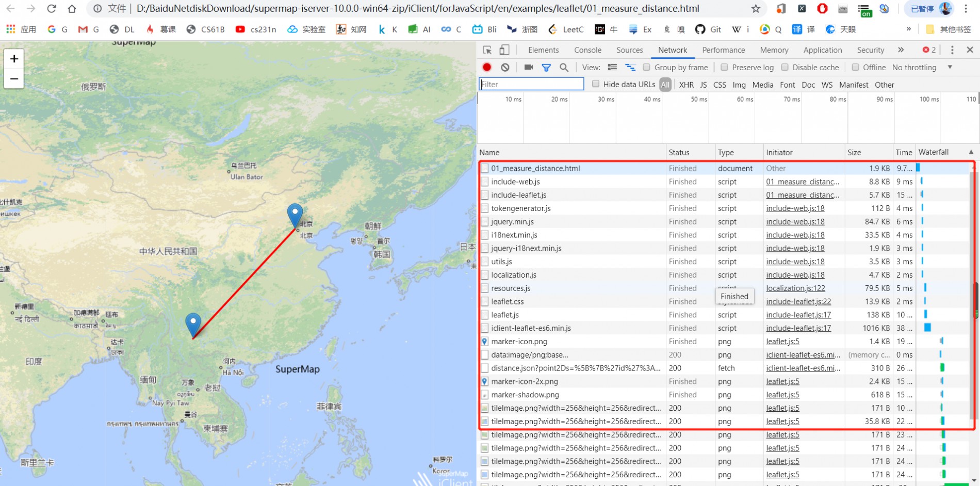The width and height of the screenshot is (980, 486).
Task: Select the JS request filter
Action: [x=703, y=85]
